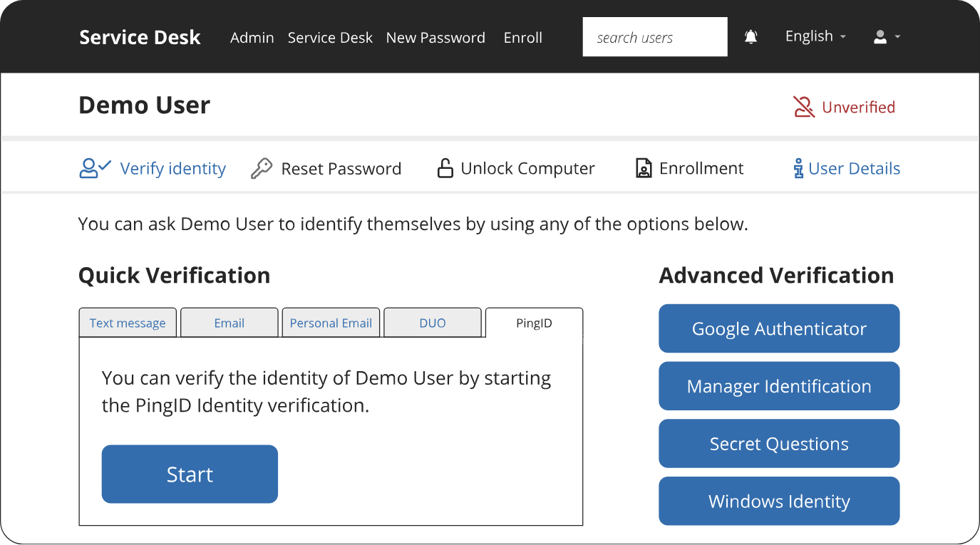Click the Advanced Verification heading
980x545 pixels.
coord(776,276)
